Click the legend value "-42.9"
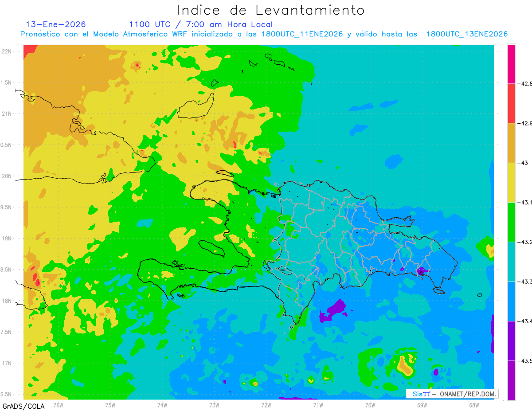Screen dimensions: 532x411 coord(524,123)
